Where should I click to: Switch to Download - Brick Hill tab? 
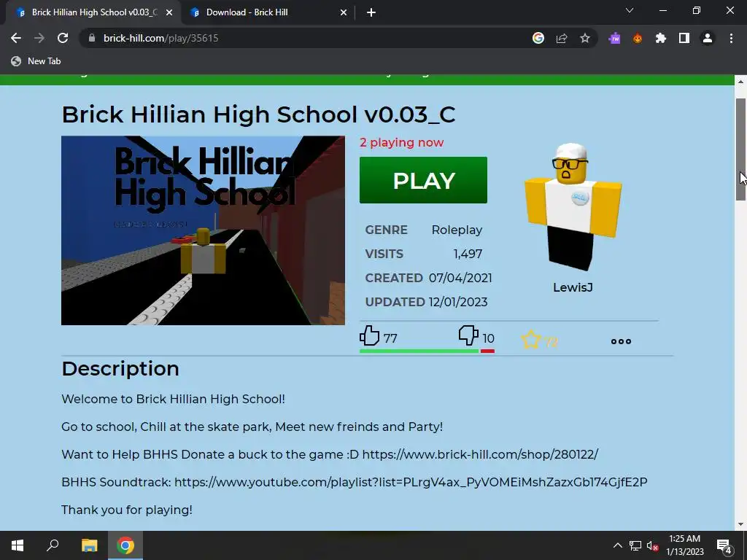268,12
